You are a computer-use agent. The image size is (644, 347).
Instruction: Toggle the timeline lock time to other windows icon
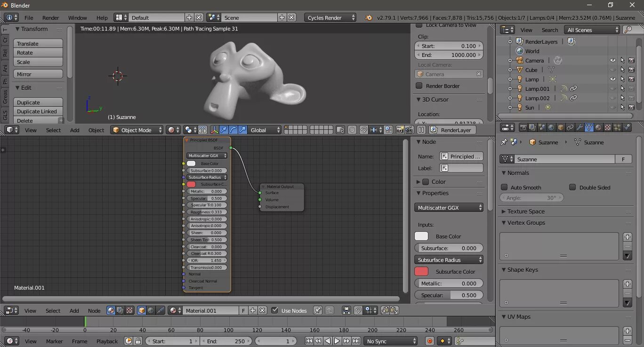click(138, 341)
